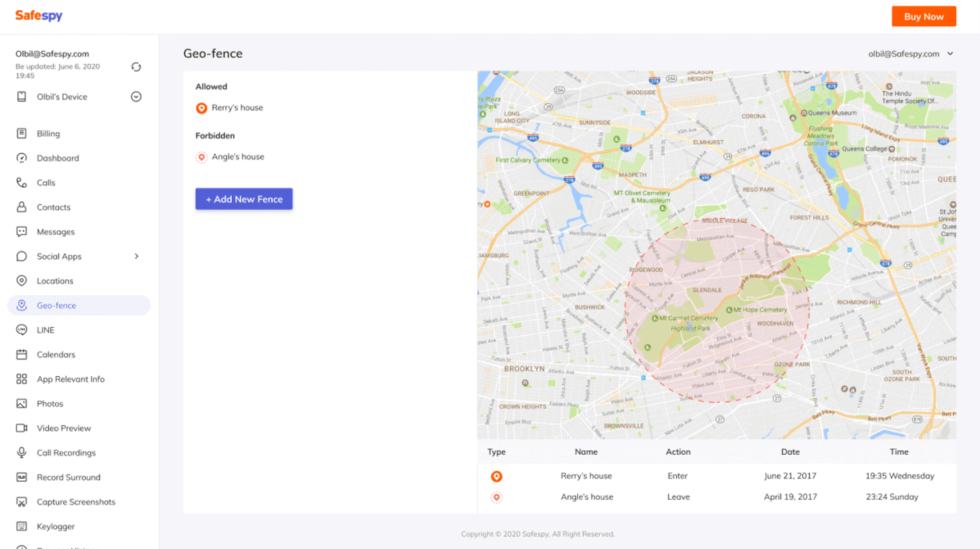The image size is (980, 549).
Task: Open Calls from the phone icon
Action: [21, 183]
